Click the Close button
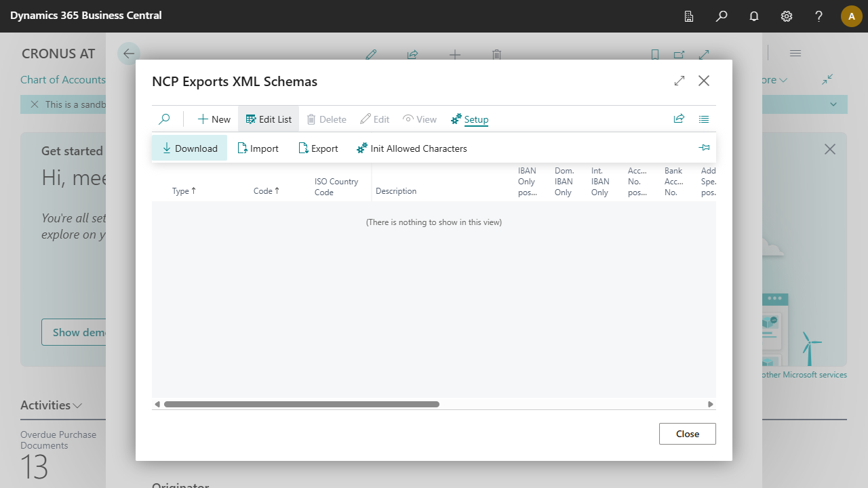 (x=687, y=434)
